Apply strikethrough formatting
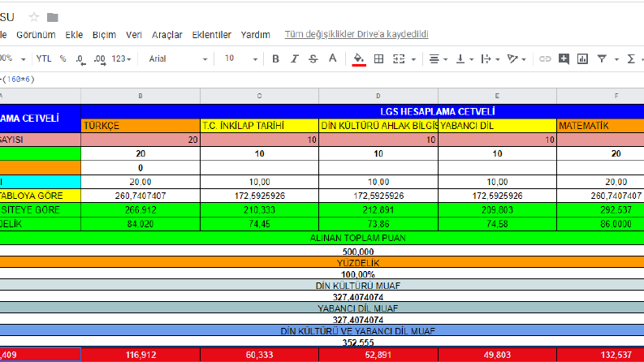The image size is (644, 362). [x=313, y=59]
